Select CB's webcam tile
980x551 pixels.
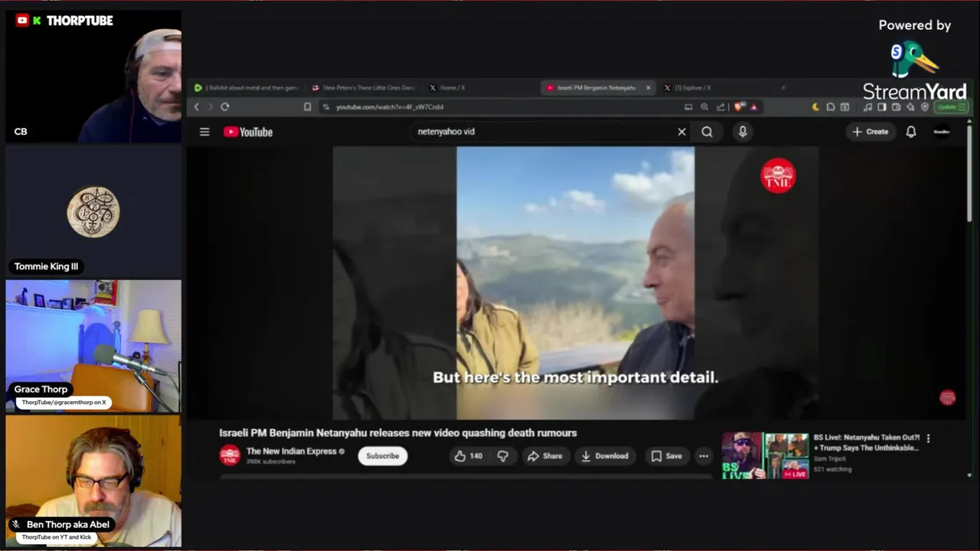pos(93,76)
